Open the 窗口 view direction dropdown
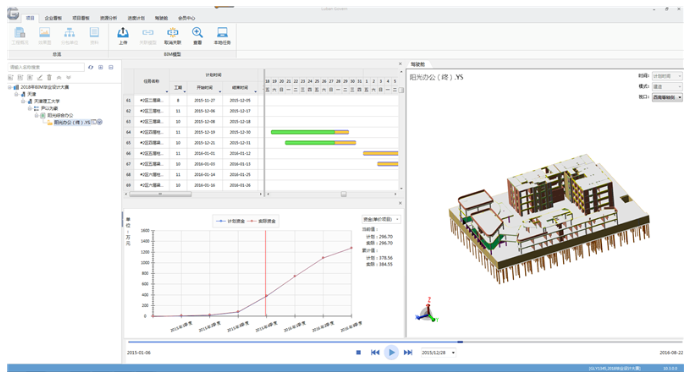Image resolution: width=692 pixels, height=377 pixels. 667,97
